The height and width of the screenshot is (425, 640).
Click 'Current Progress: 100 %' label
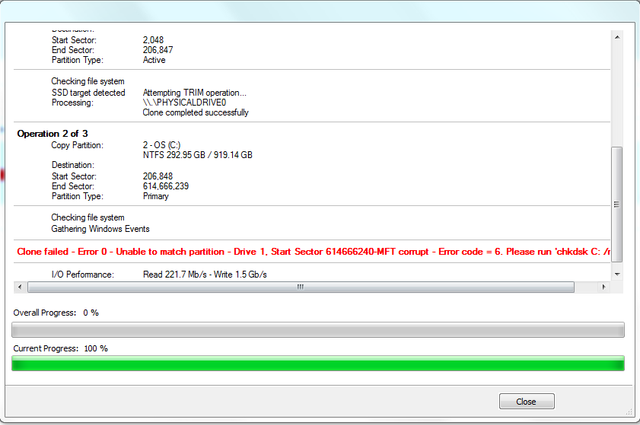coord(60,348)
